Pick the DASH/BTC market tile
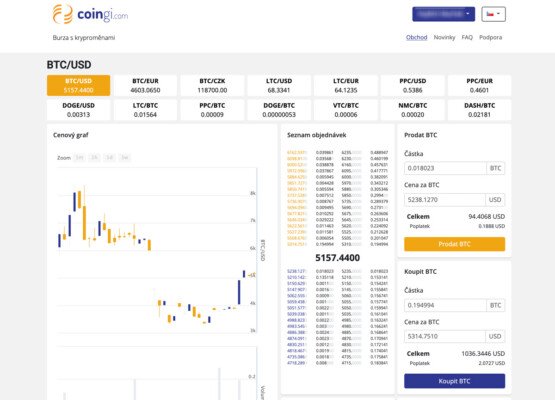555x400 pixels. [x=479, y=110]
